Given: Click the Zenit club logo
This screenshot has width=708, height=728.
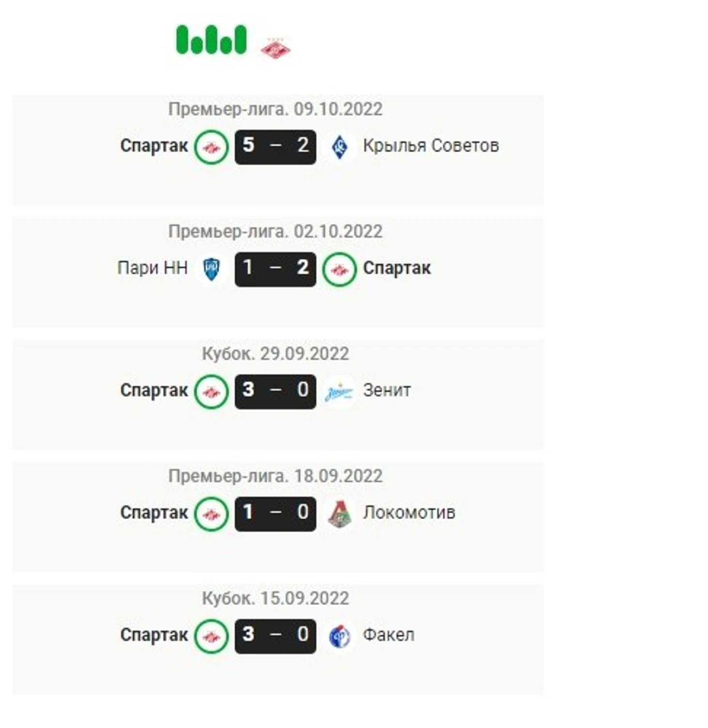Looking at the screenshot, I should (339, 392).
